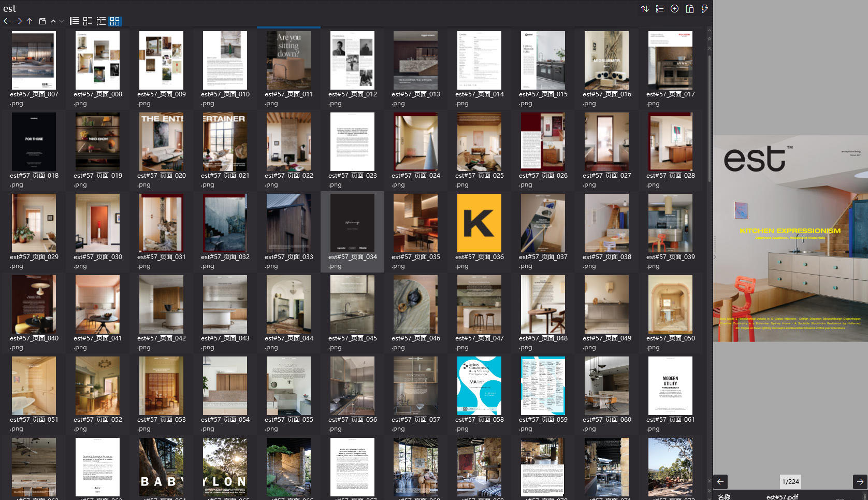
Task: Click the new folder icon in toolbar
Action: pyautogui.click(x=42, y=21)
